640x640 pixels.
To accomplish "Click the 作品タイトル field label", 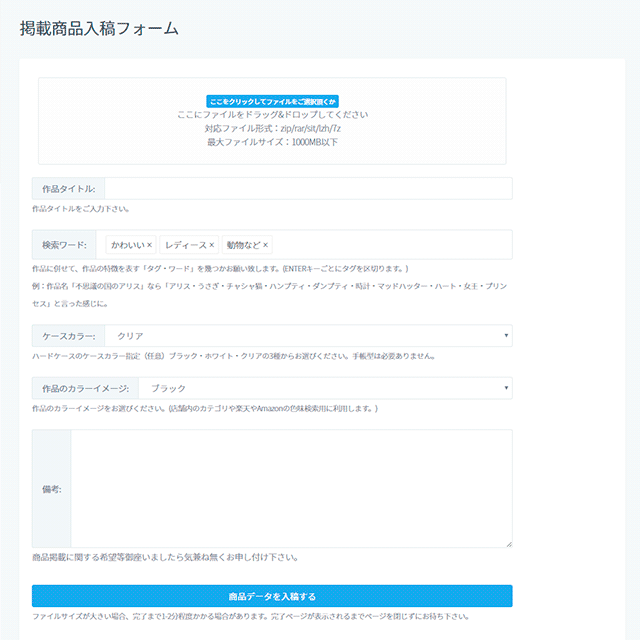I will (x=68, y=189).
